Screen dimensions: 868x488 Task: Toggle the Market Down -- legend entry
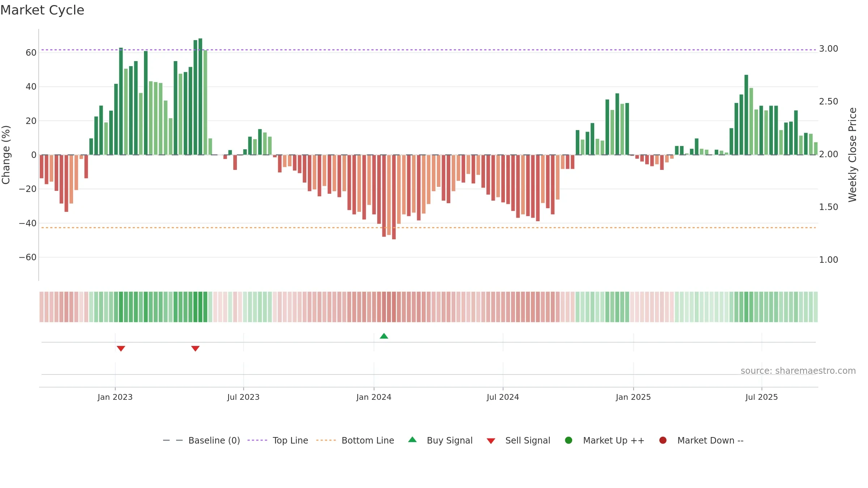(701, 440)
